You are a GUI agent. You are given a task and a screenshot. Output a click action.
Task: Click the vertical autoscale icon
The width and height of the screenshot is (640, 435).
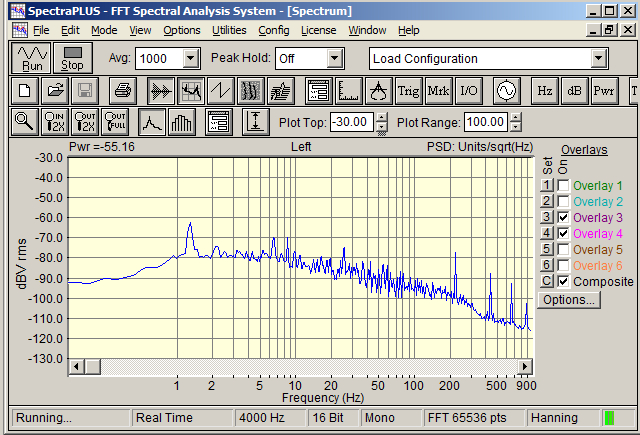tap(256, 122)
